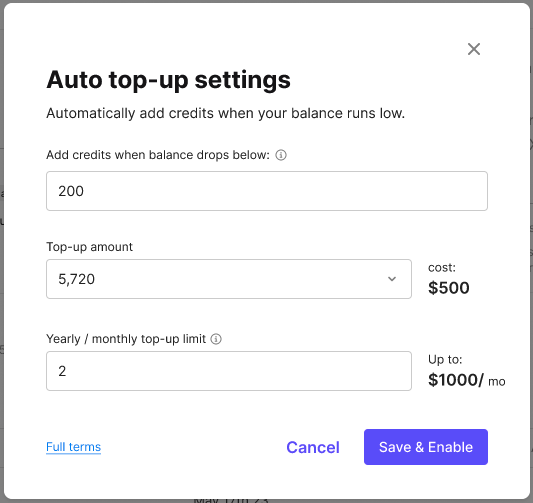Click Save & Enable button

pos(426,447)
